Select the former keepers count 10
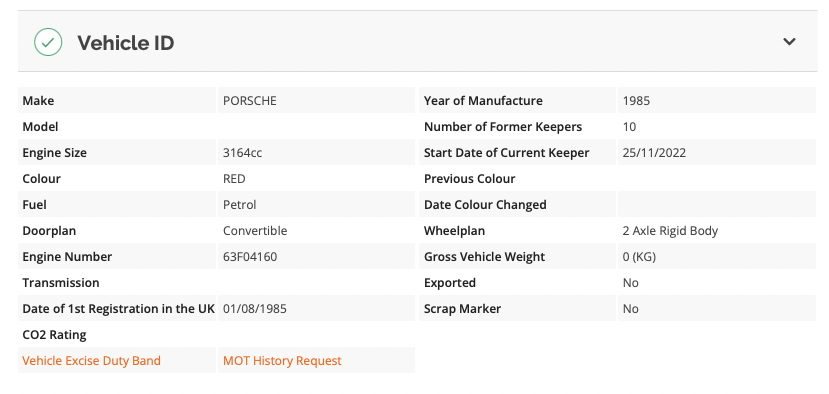Screen dimensions: 829x394 coord(629,127)
